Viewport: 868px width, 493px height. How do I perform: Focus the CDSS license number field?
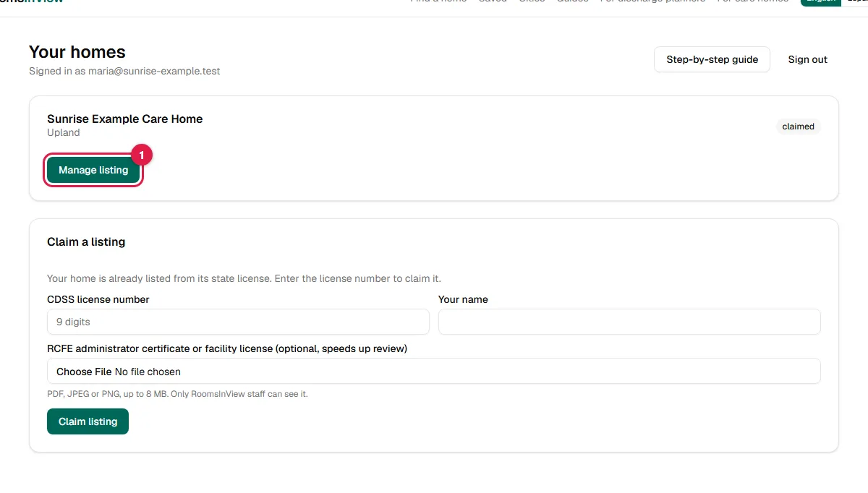pos(238,322)
